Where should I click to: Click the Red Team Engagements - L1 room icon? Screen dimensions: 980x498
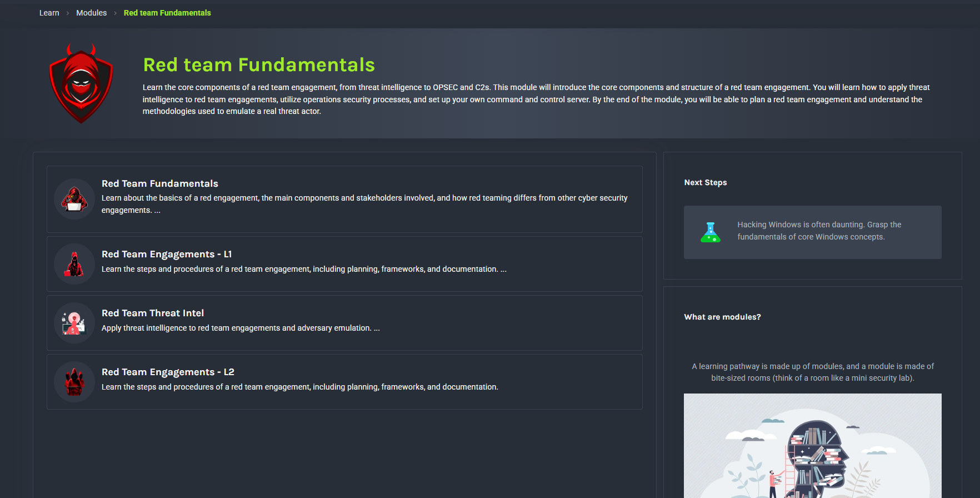(74, 264)
